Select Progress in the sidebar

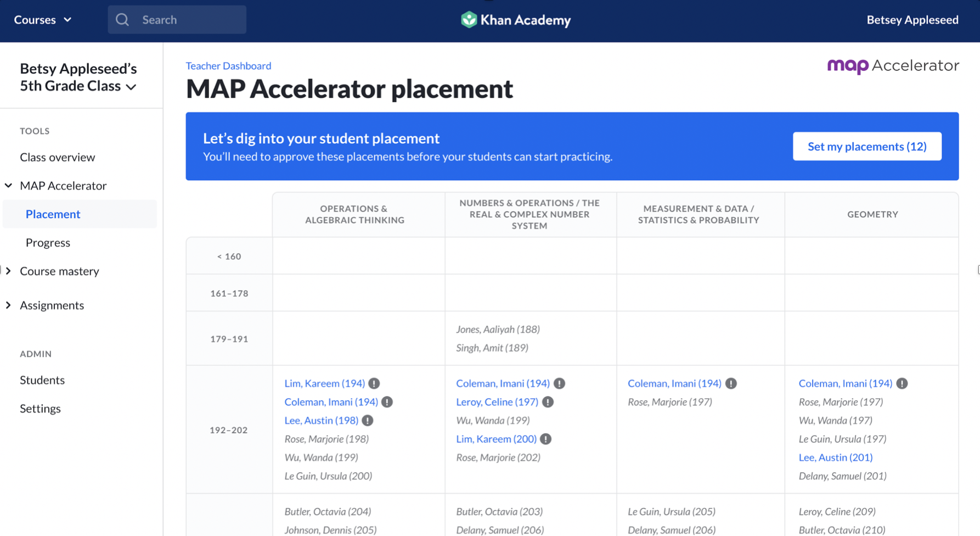pos(48,242)
